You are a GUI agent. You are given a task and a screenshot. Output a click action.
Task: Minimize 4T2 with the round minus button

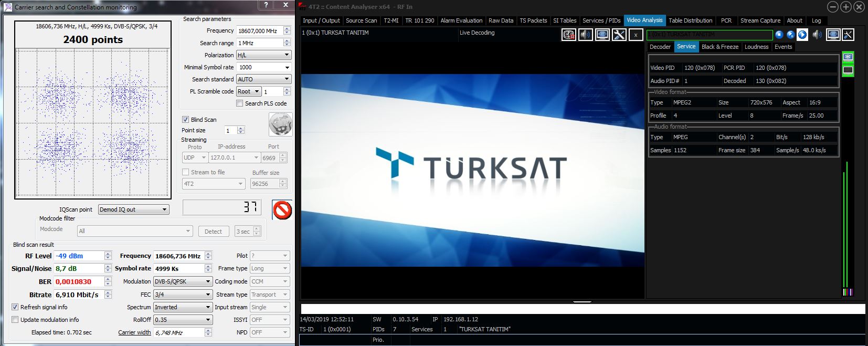(x=833, y=7)
